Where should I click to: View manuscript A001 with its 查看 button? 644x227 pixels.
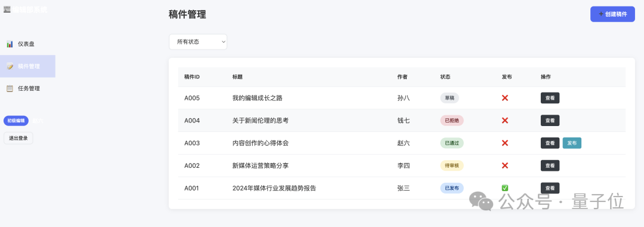(x=550, y=188)
